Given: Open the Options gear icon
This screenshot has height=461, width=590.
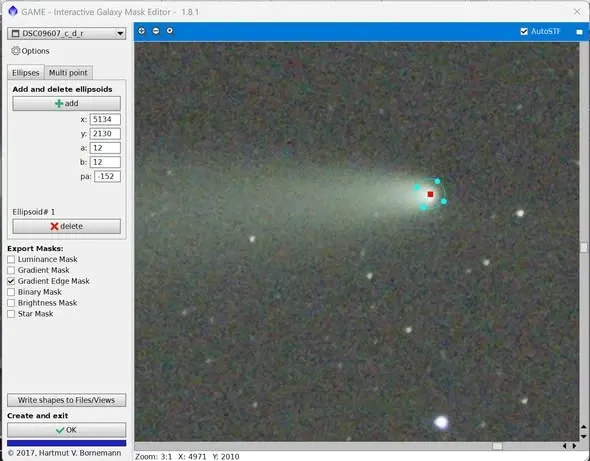Looking at the screenshot, I should [x=15, y=51].
